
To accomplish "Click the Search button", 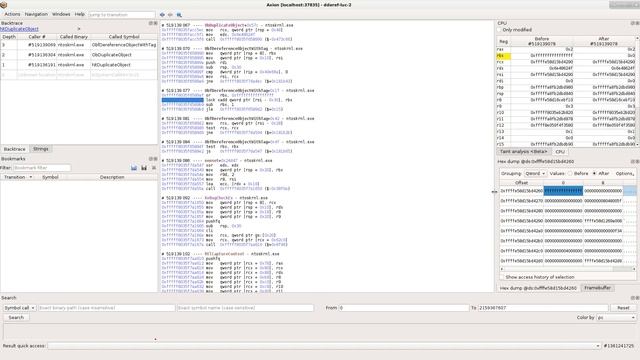I will (x=16, y=318).
